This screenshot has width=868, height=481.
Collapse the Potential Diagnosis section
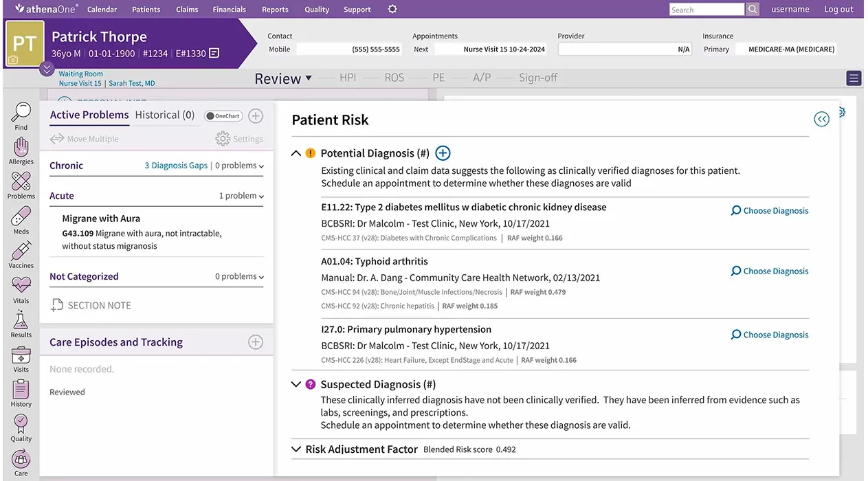(x=296, y=153)
